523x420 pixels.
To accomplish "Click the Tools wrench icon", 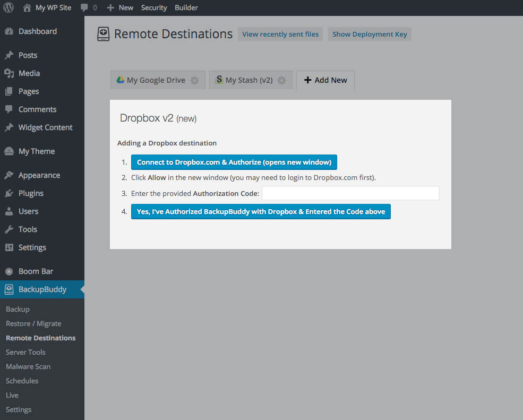I will [9, 229].
